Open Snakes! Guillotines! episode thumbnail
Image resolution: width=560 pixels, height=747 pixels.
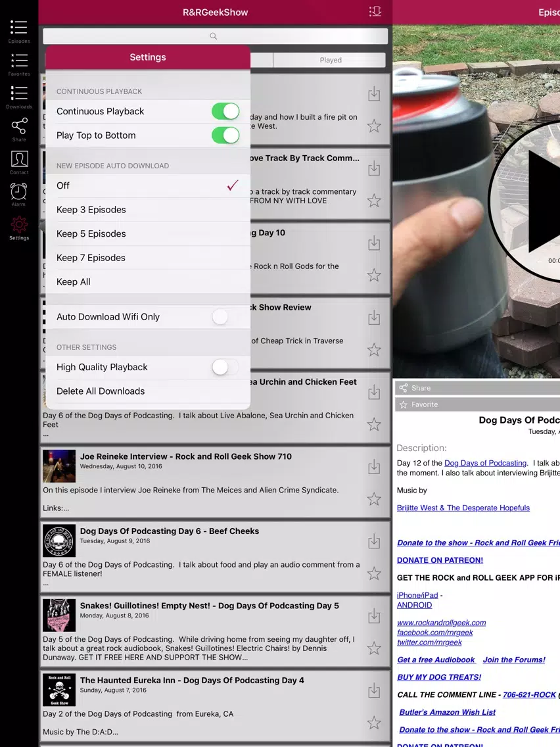(x=59, y=615)
